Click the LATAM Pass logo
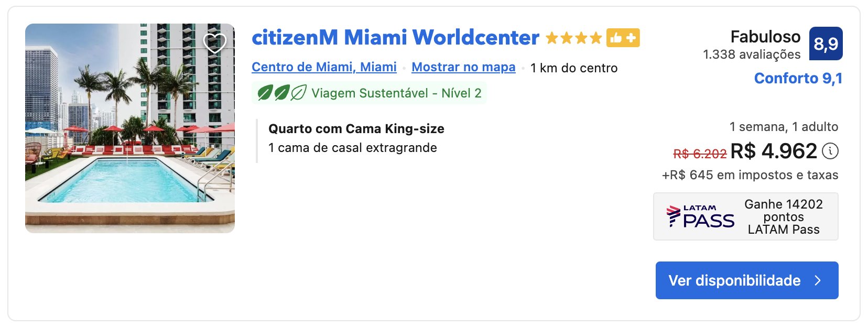868x327 pixels. 700,216
